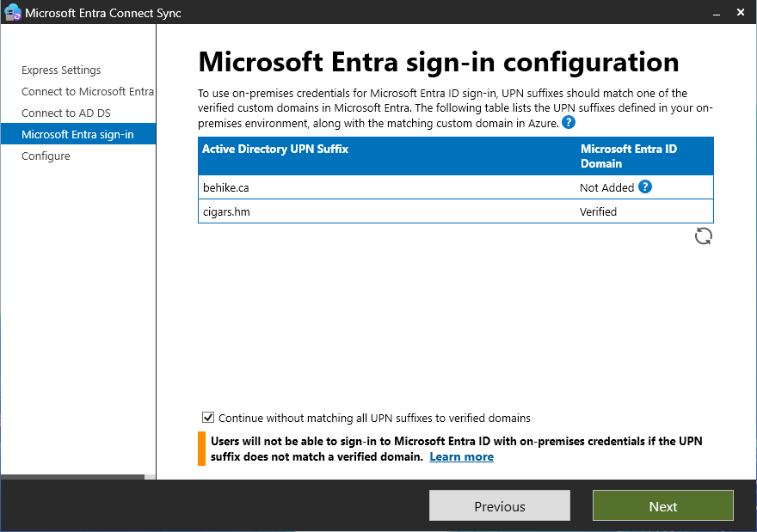Click Microsoft Entra ID Domain column header
Viewport: 757px width, 532px height.
coord(629,156)
